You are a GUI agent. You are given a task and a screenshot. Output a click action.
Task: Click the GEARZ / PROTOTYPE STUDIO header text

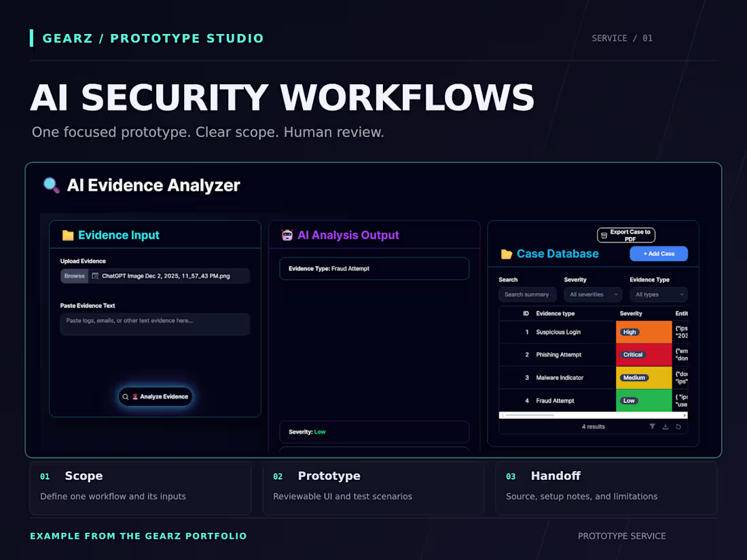click(x=153, y=38)
